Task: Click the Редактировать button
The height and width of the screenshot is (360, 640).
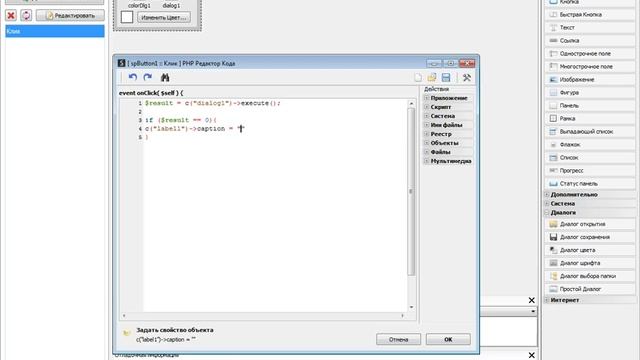Action: click(70, 16)
